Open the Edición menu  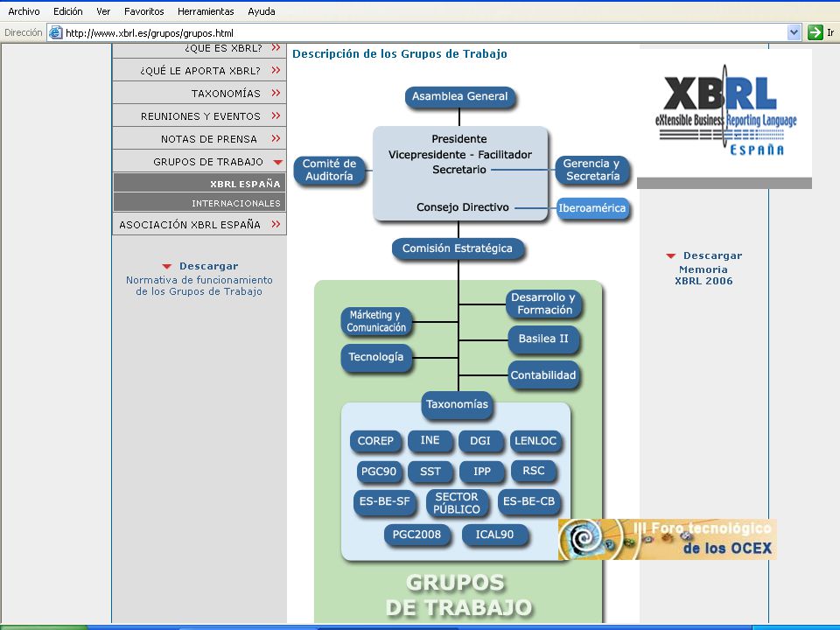click(68, 11)
